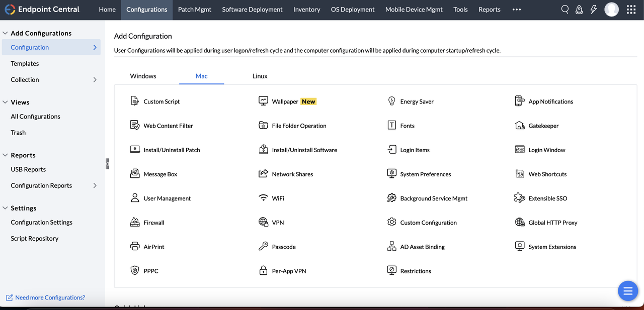Open the Firewall configuration icon
Screen dimensions: 644x310
pos(134,222)
